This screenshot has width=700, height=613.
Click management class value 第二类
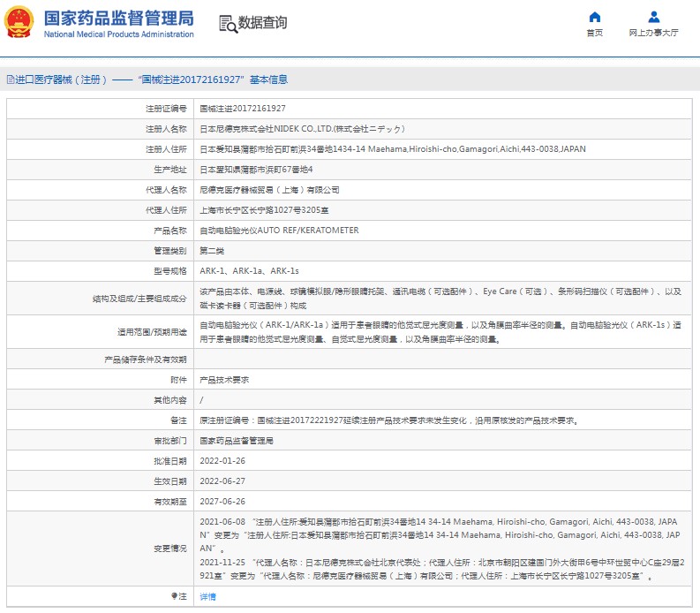[x=212, y=251]
